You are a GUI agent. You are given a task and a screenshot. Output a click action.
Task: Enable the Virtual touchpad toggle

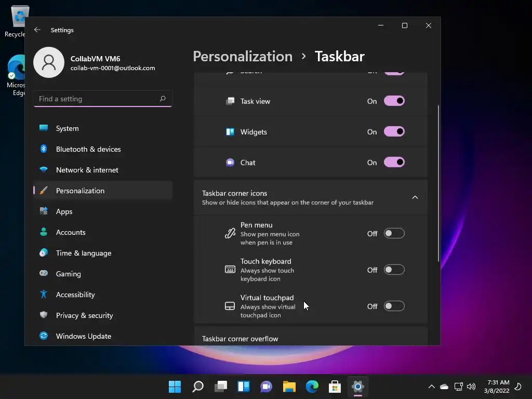click(x=394, y=306)
